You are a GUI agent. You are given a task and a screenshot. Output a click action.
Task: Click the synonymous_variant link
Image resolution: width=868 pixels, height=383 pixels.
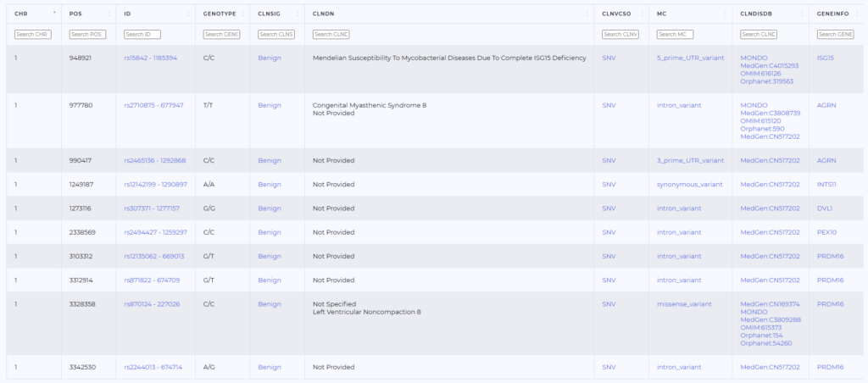click(688, 184)
